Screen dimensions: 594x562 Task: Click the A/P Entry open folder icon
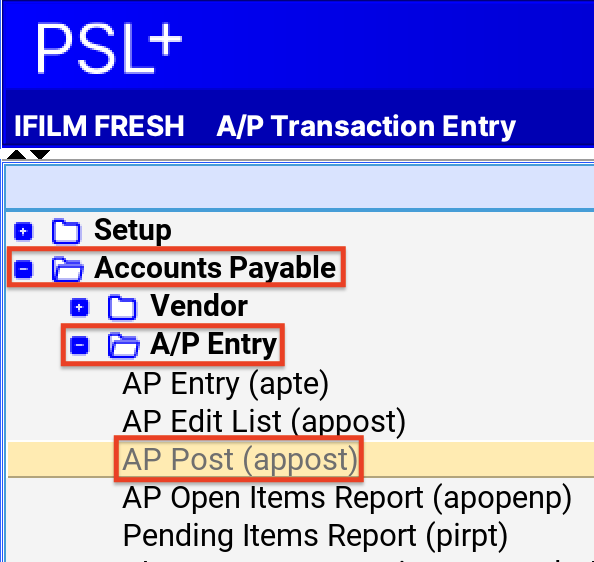click(123, 345)
